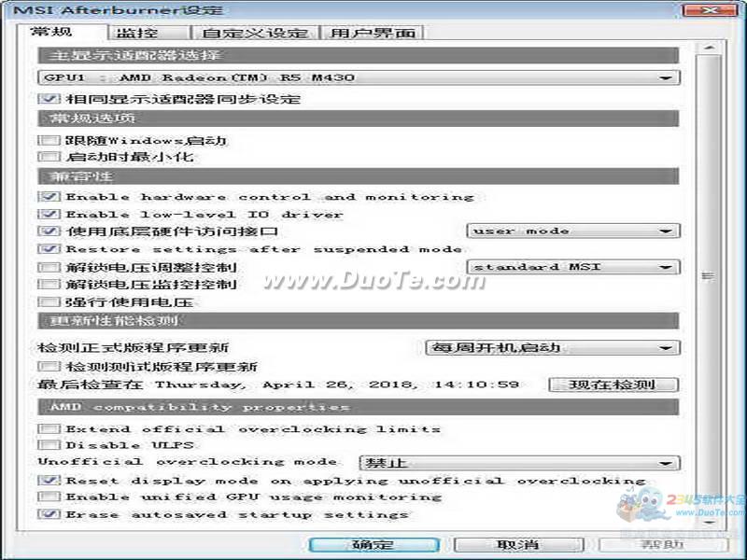Click the 取消 button

click(x=519, y=545)
